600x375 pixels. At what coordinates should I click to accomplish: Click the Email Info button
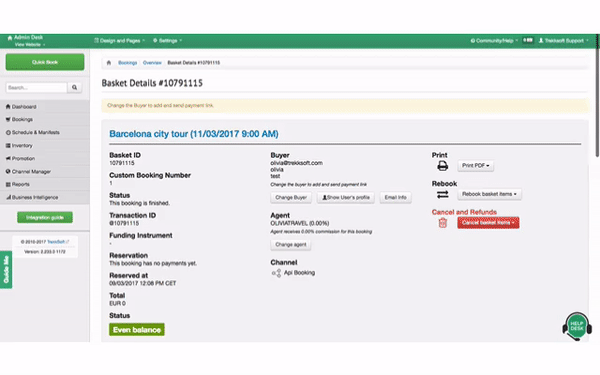(395, 197)
